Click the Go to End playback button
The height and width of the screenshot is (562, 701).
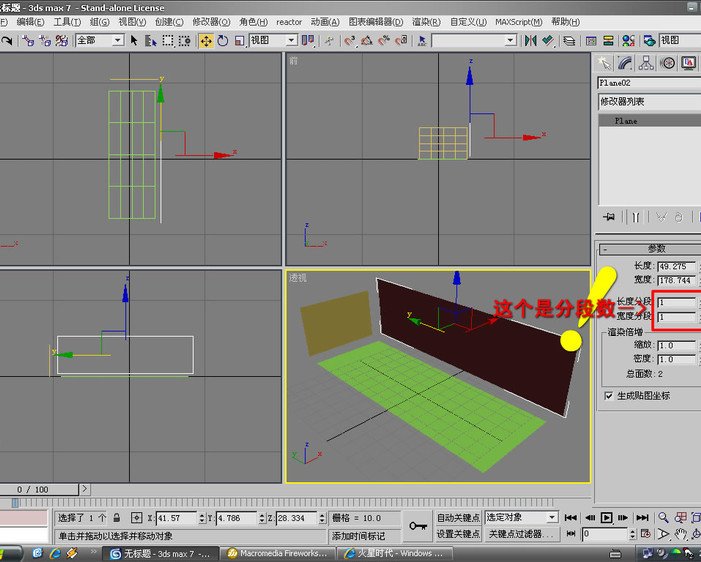[x=642, y=518]
